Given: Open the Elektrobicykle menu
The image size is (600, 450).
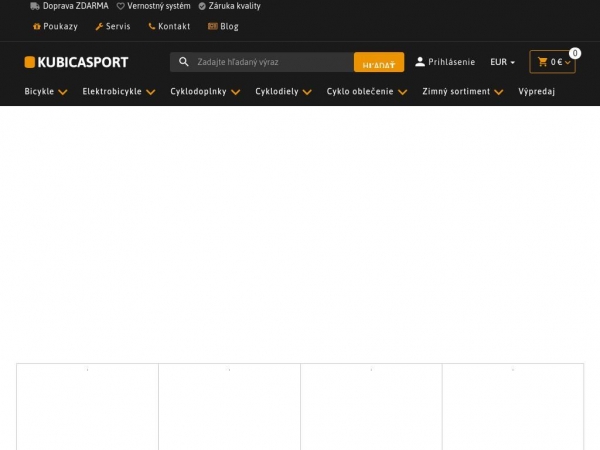Looking at the screenshot, I should [112, 91].
